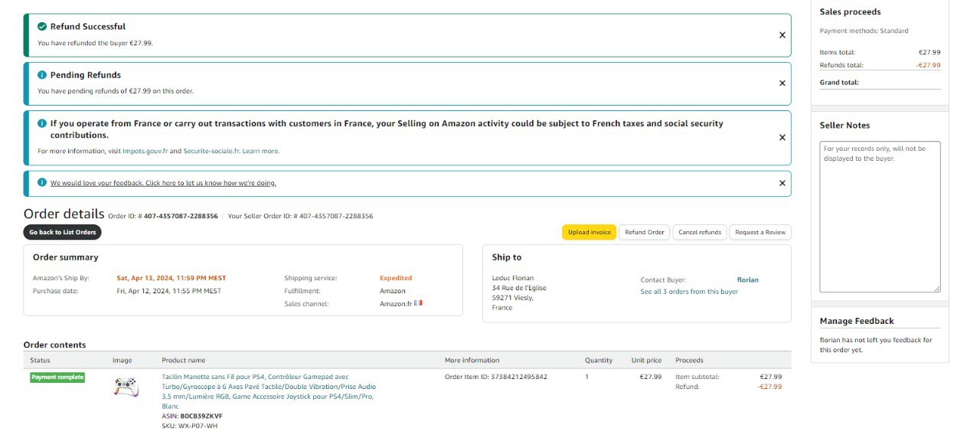Close the feedback request banner
980x438 pixels.
(782, 184)
